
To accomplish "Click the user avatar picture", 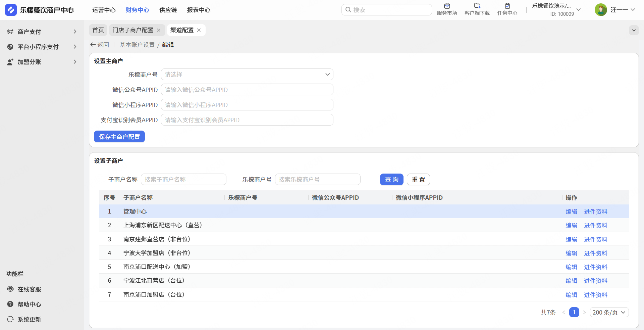I will coord(601,10).
